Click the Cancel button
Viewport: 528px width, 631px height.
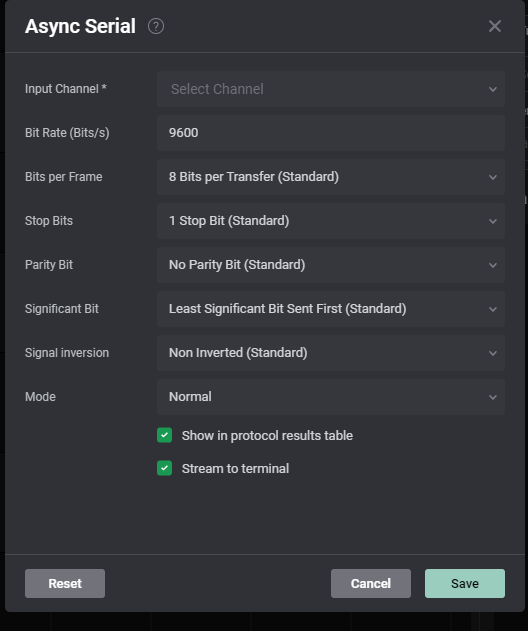click(371, 584)
